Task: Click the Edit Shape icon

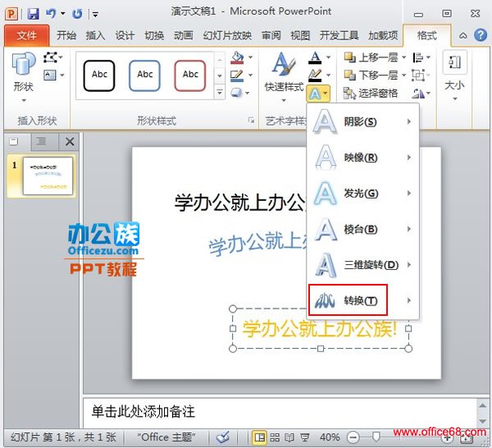Action: 50,57
